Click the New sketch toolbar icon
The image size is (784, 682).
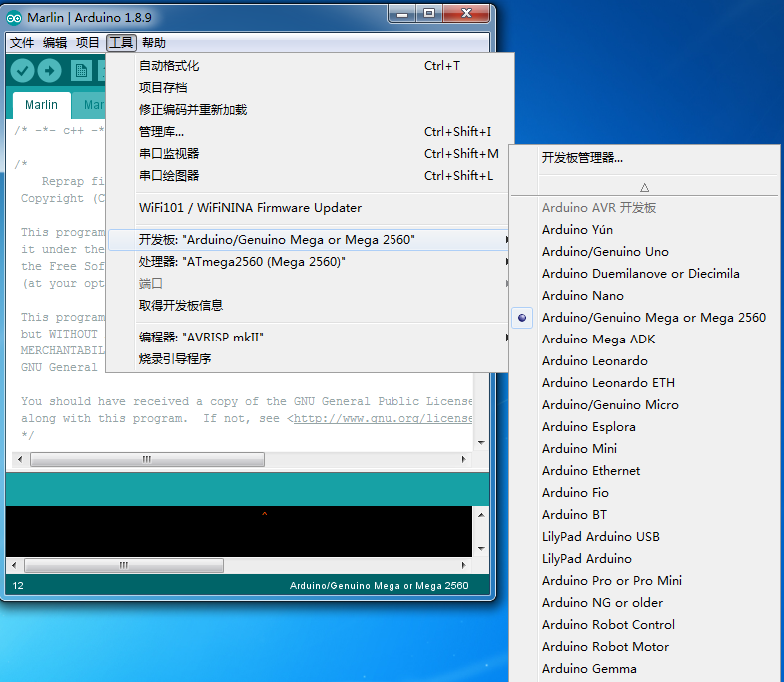81,71
